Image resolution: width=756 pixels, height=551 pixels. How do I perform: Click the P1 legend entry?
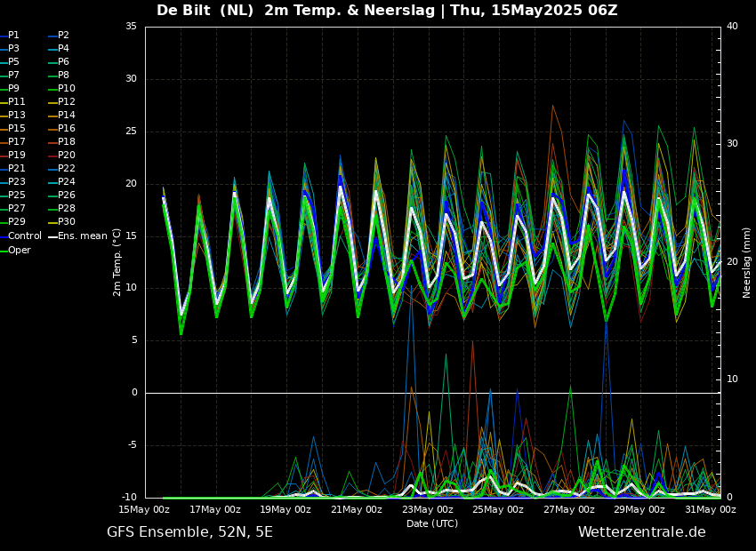pos(13,36)
